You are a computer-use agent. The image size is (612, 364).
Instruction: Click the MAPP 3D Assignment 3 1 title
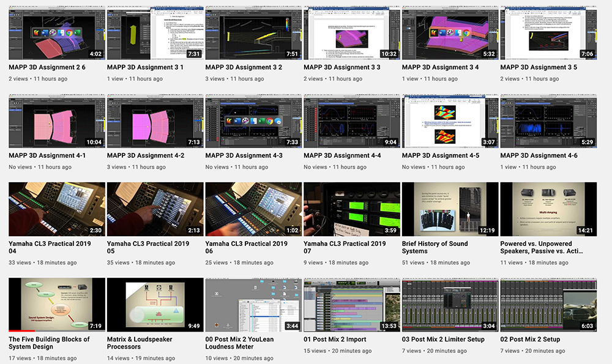(x=145, y=67)
